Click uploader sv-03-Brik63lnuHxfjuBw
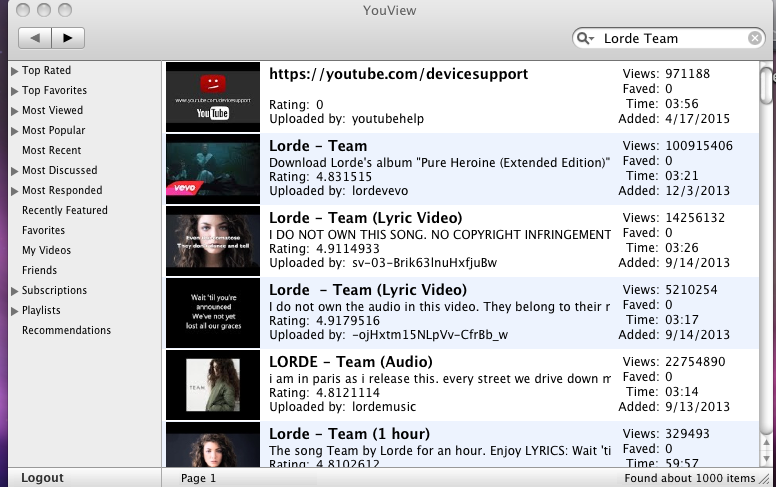Image resolution: width=776 pixels, height=487 pixels. pos(424,263)
